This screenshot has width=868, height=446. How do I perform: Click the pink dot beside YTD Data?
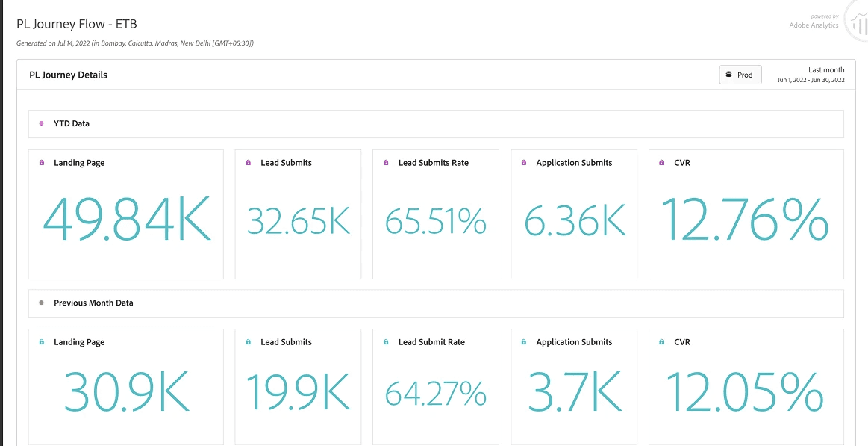42,123
